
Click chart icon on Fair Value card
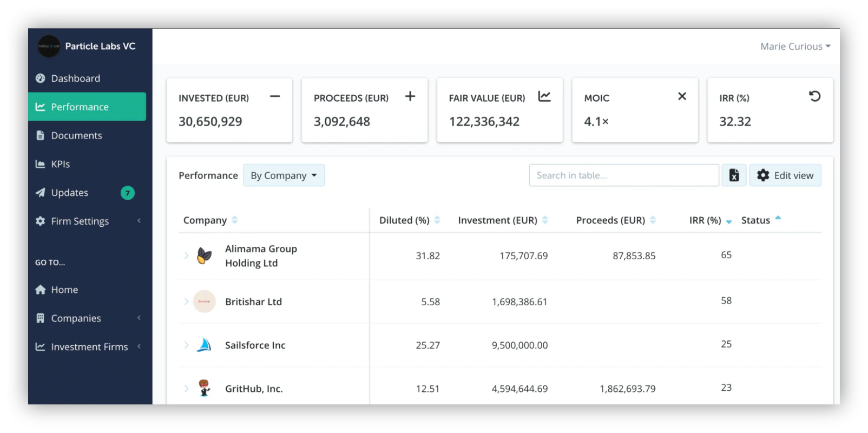point(544,96)
